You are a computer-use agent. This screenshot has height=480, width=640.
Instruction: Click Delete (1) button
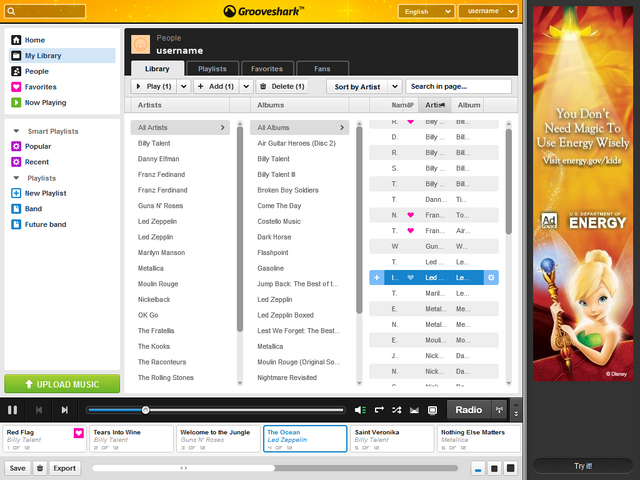[x=282, y=87]
